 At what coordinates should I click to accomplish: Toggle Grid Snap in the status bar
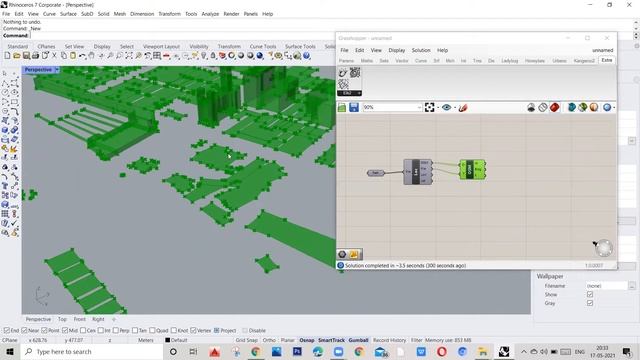point(247,340)
